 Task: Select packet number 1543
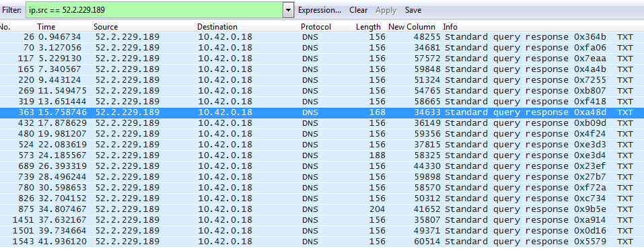322,241
